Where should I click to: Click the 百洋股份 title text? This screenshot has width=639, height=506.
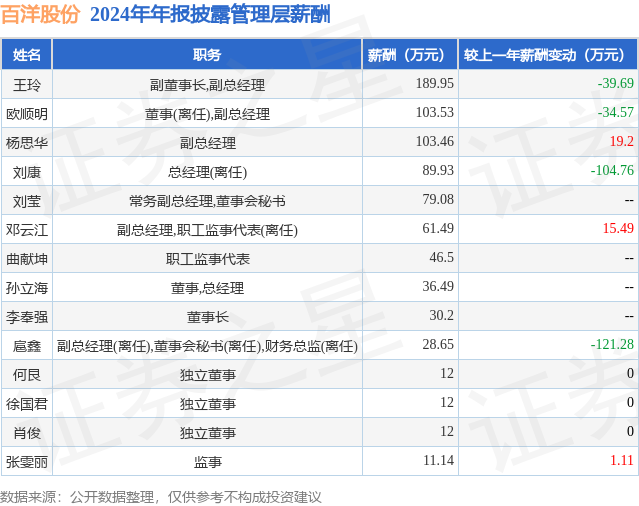click(40, 15)
